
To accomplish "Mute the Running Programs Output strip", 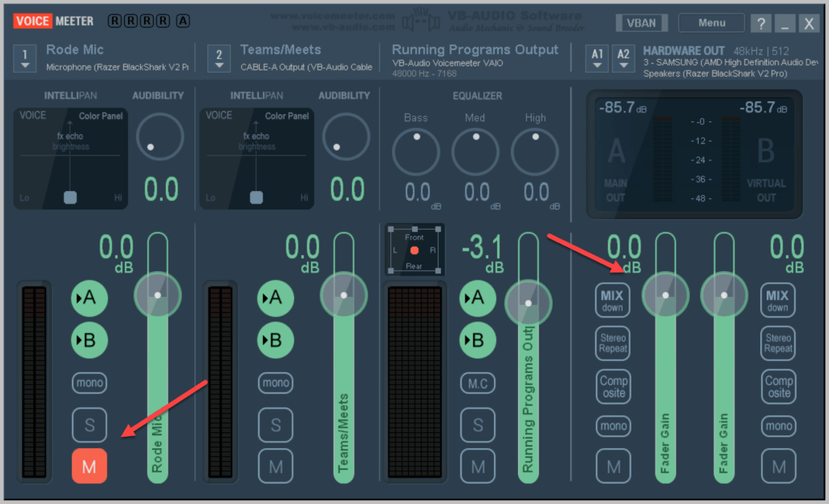I will point(478,466).
